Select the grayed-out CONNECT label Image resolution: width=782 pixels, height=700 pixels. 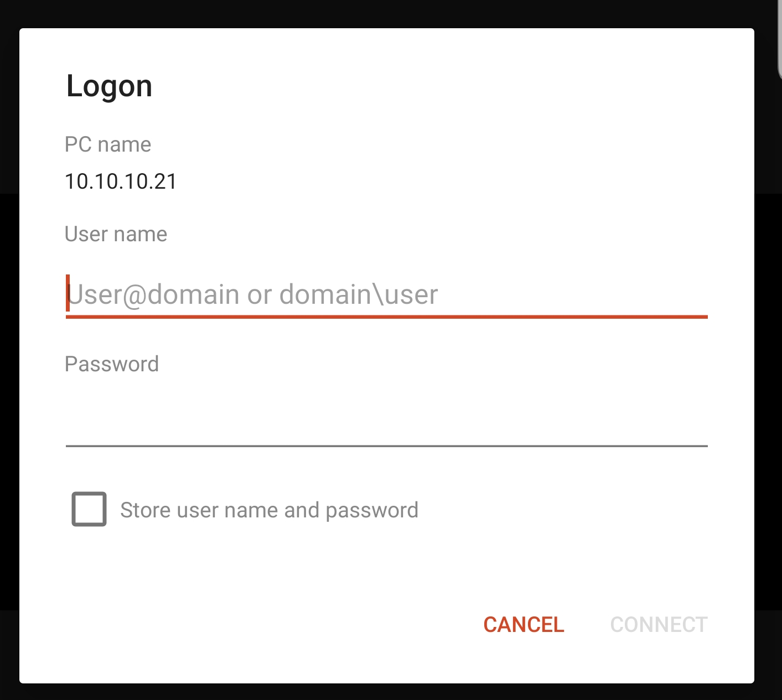[658, 624]
